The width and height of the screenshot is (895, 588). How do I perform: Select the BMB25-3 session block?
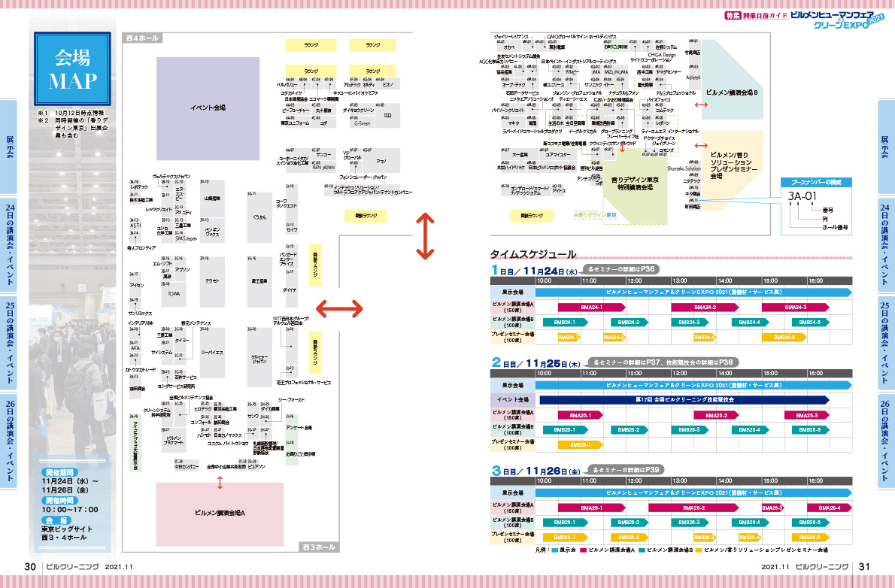689,430
